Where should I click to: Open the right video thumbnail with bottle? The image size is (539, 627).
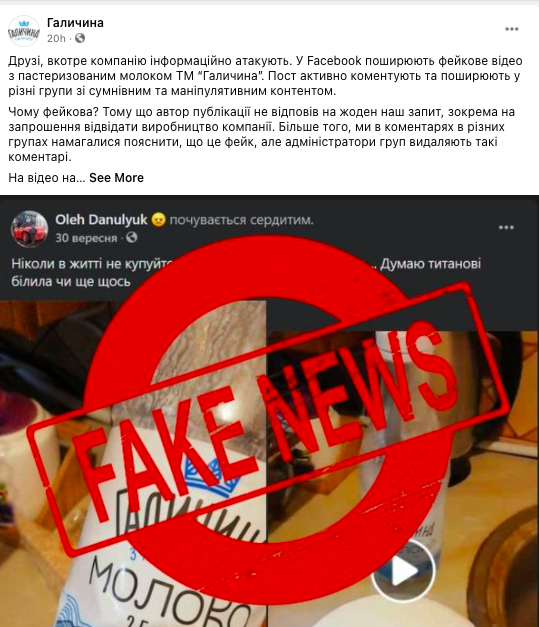point(403,479)
